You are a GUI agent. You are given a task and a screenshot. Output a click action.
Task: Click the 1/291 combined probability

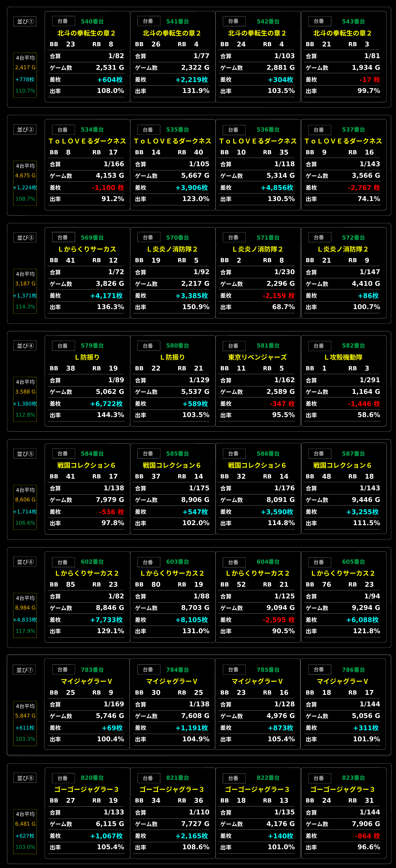370,380
